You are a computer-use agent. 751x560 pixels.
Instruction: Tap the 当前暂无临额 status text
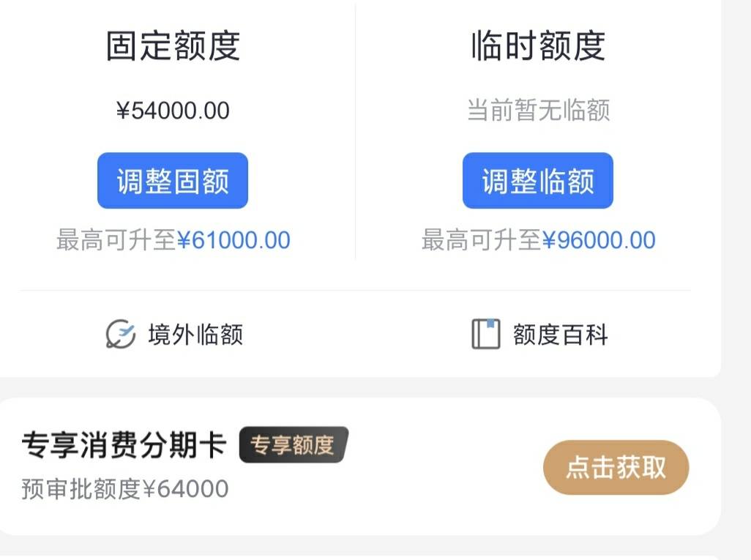tap(538, 111)
